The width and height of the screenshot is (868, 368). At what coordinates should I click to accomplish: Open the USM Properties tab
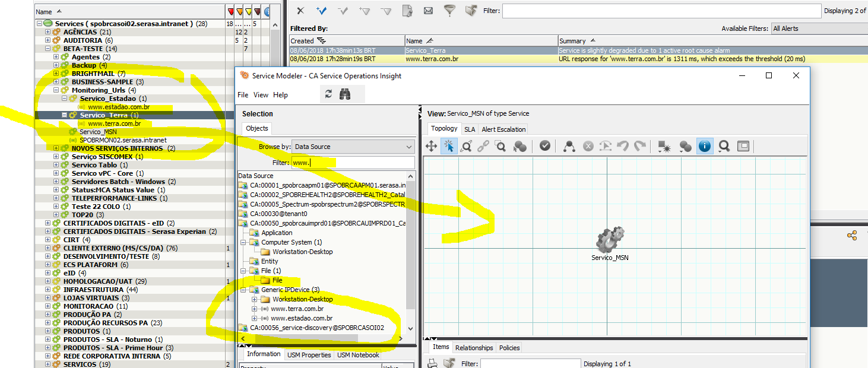[309, 354]
